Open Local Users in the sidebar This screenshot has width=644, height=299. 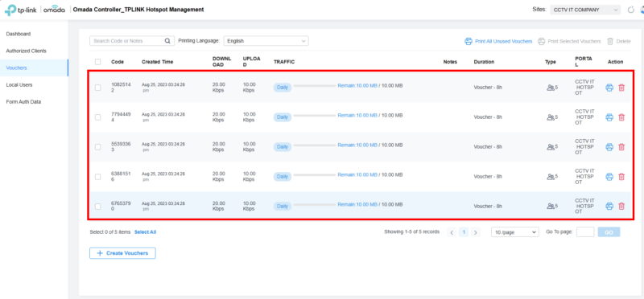coord(19,85)
